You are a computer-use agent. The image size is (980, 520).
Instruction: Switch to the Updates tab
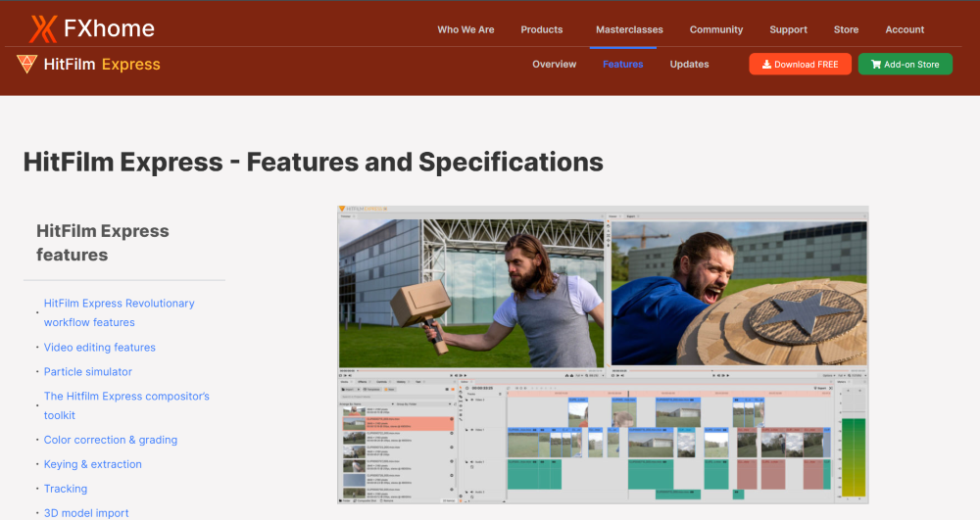click(x=689, y=64)
